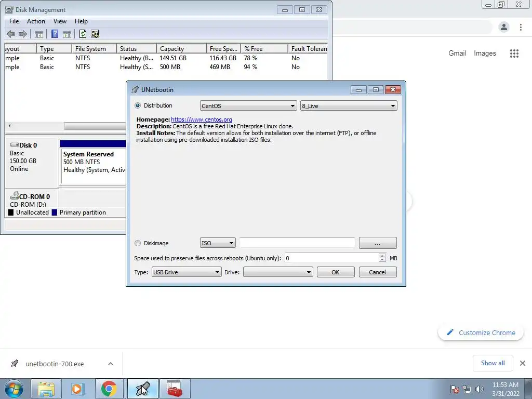
Task: Click the Disk 0 drive icon
Action: (14, 145)
